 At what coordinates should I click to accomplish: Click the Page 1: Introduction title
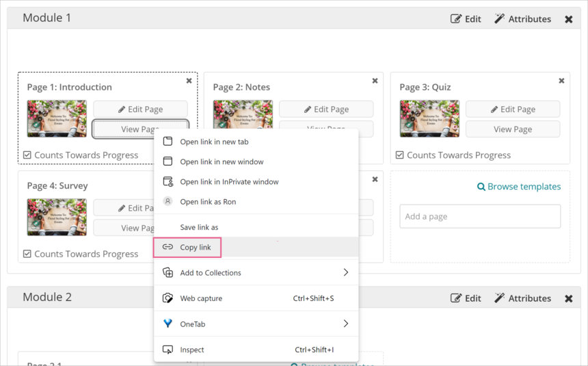point(69,87)
